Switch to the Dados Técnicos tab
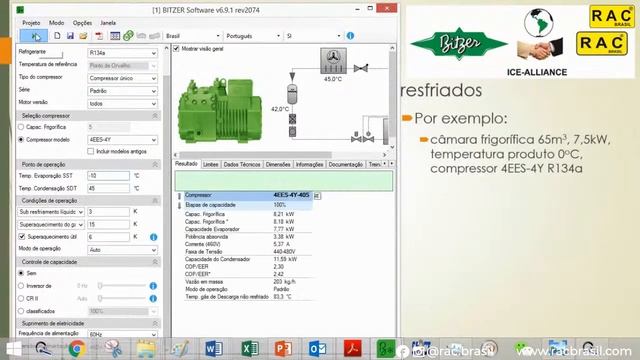This screenshot has height=360, width=640. pyautogui.click(x=242, y=164)
